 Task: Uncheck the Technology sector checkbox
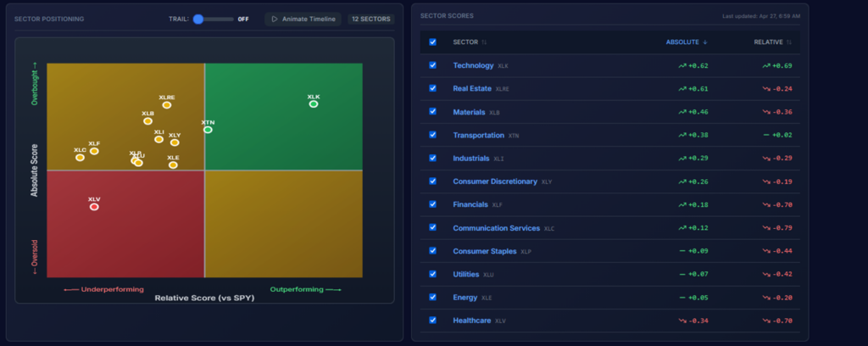tap(433, 65)
